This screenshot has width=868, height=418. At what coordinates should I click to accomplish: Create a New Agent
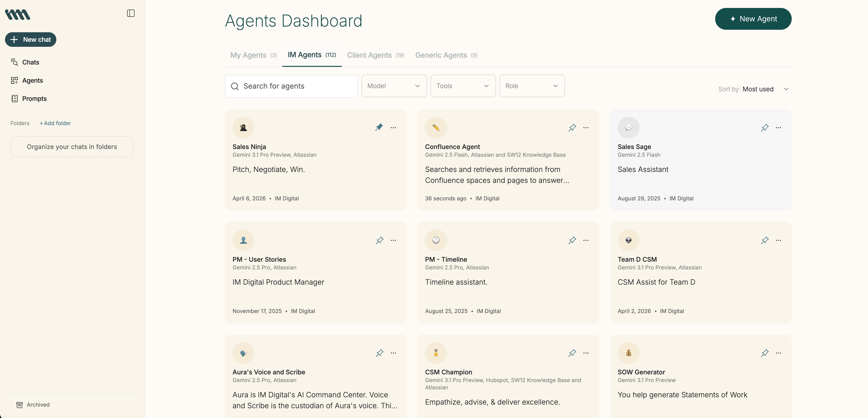pos(753,19)
